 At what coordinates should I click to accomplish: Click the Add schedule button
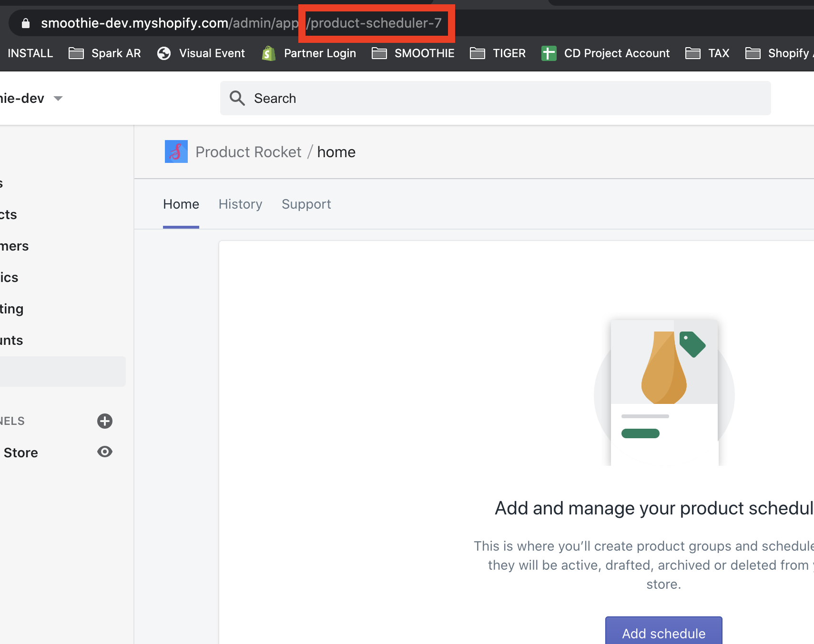(x=663, y=632)
